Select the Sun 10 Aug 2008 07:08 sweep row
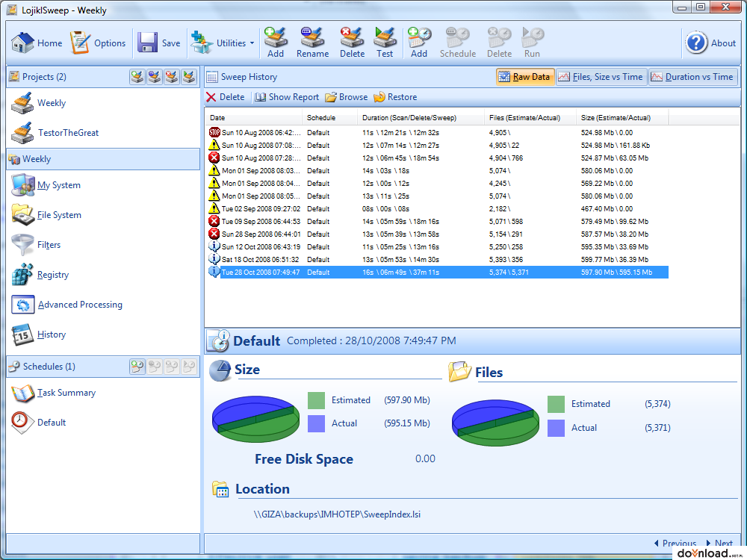The image size is (747, 560). tap(438, 146)
